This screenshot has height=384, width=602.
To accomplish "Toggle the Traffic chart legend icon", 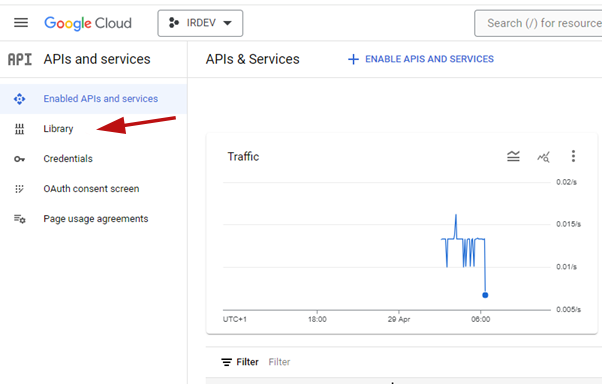I will (513, 156).
